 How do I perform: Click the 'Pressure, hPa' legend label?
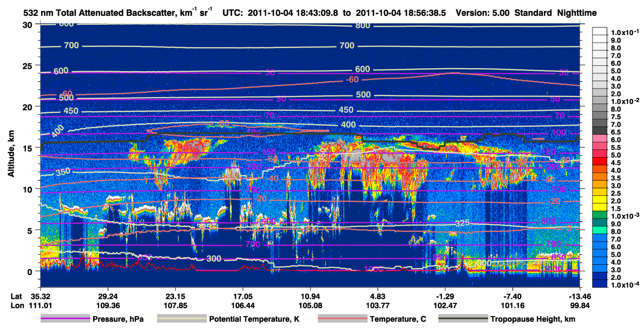(118, 320)
